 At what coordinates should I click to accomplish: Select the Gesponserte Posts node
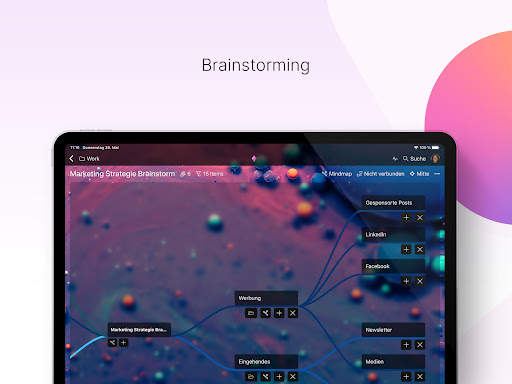393,203
